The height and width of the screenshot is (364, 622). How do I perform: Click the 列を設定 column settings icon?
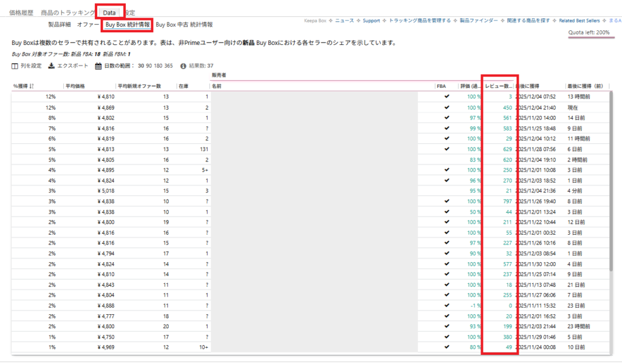coord(15,66)
